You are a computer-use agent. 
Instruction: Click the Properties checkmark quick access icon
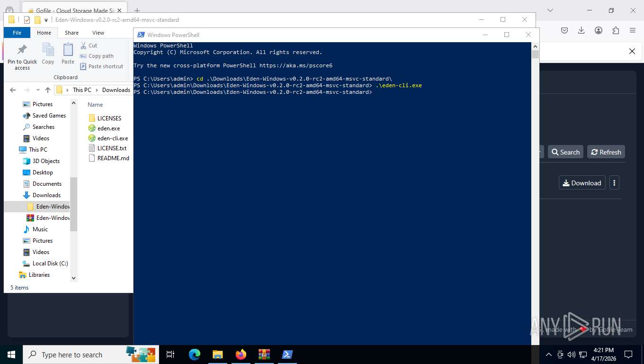coord(27,20)
